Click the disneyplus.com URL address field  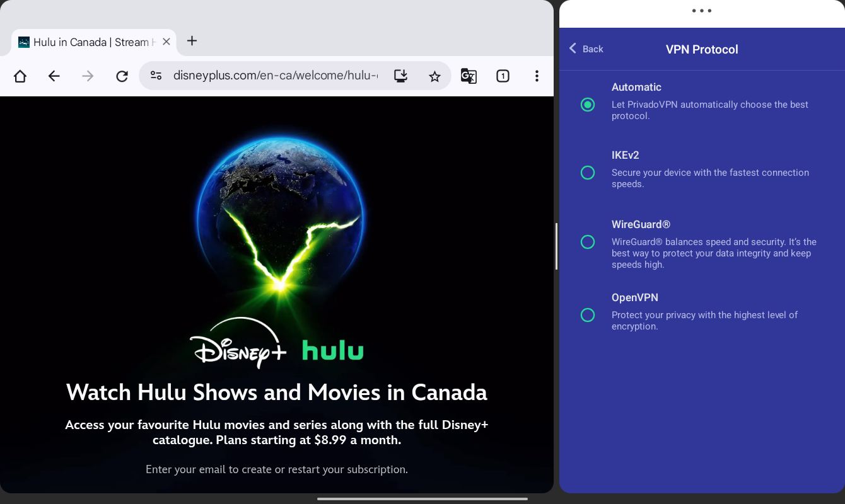pyautogui.click(x=276, y=76)
